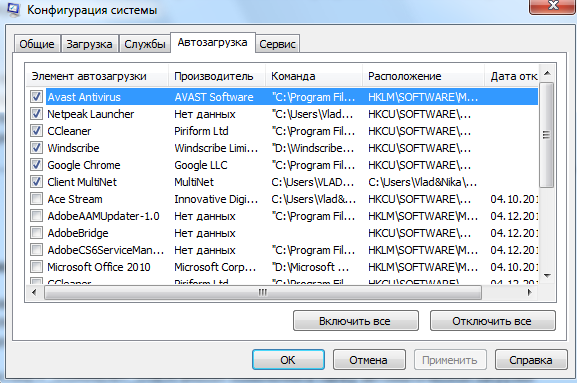Image resolution: width=577 pixels, height=383 pixels.
Task: Enable the Ace Stream startup checkbox
Action: tap(36, 199)
